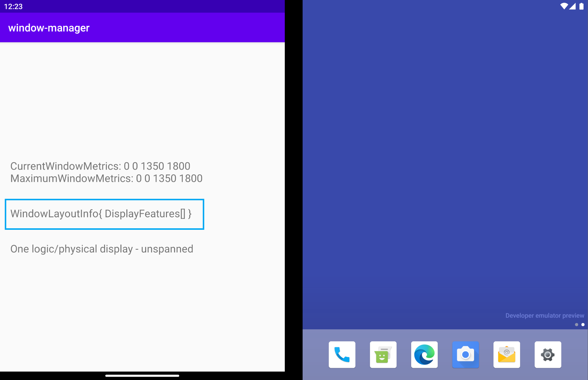Tap the unspanned display description text

click(102, 249)
